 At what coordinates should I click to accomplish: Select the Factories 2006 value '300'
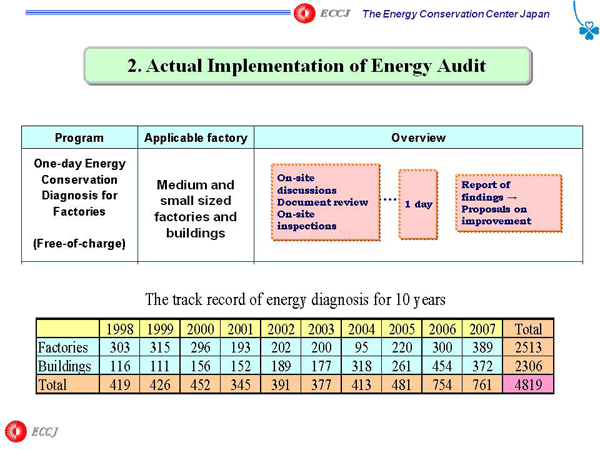[x=442, y=347]
